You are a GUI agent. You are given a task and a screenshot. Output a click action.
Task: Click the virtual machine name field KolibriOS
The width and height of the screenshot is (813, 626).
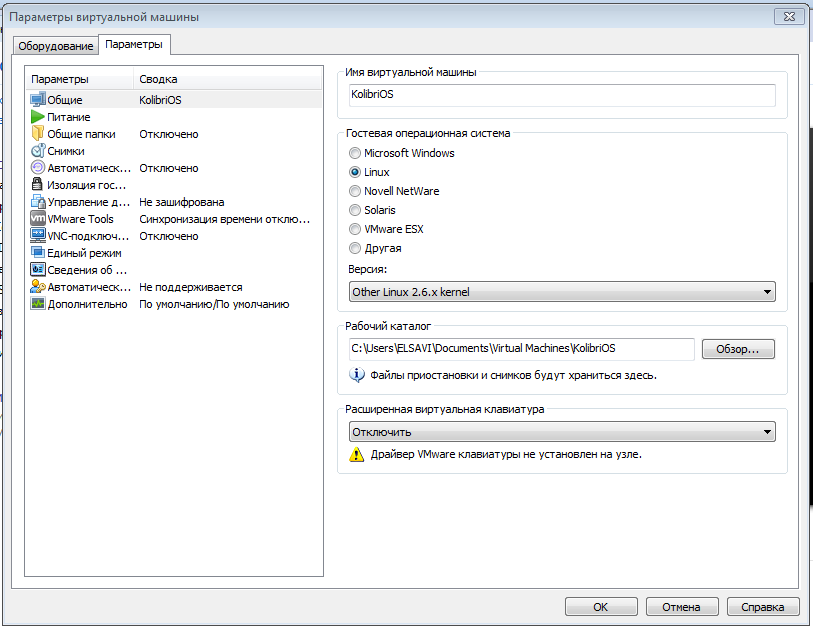click(560, 94)
